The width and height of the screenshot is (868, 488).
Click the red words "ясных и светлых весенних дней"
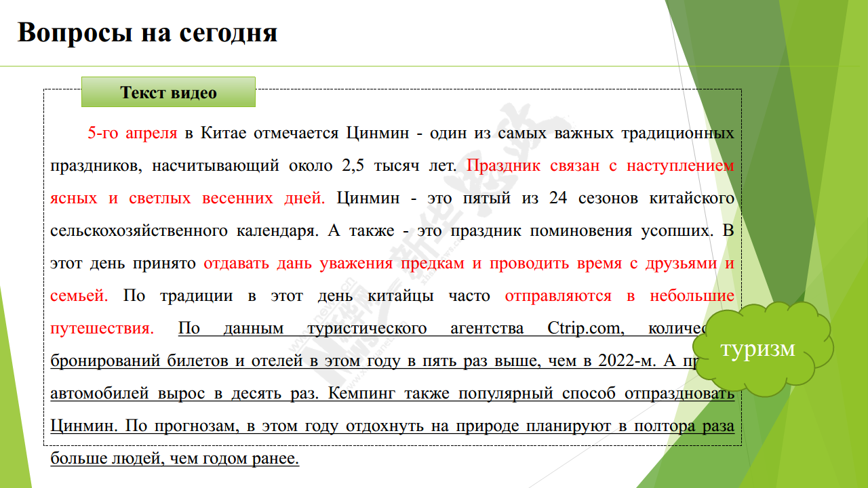coord(188,198)
